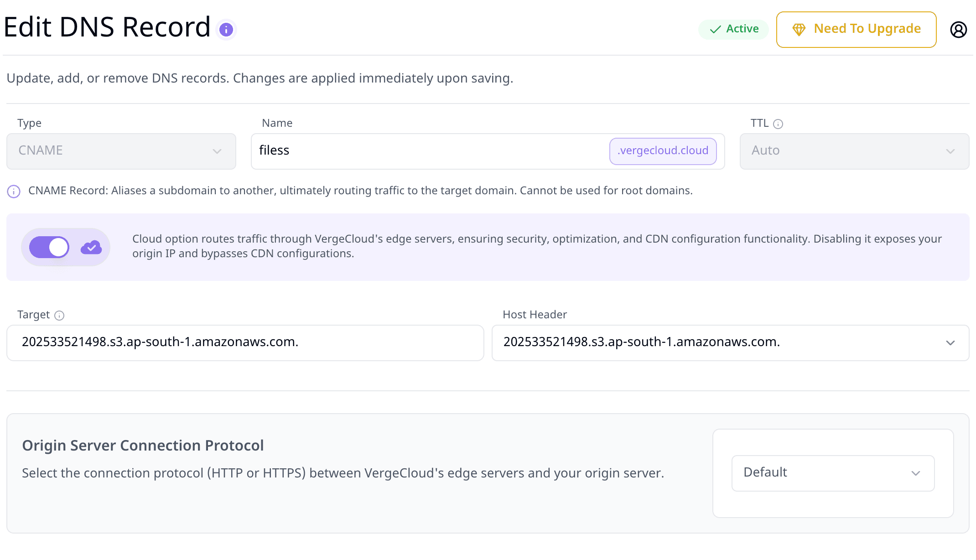Image resolution: width=976 pixels, height=560 pixels.
Task: Click the Need To Upgrade button
Action: [x=856, y=30]
